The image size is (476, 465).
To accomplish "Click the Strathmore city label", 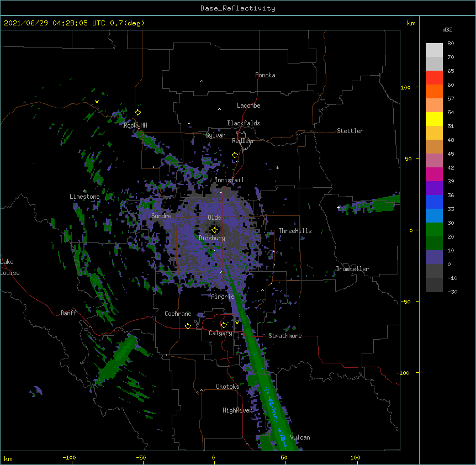I will click(285, 336).
